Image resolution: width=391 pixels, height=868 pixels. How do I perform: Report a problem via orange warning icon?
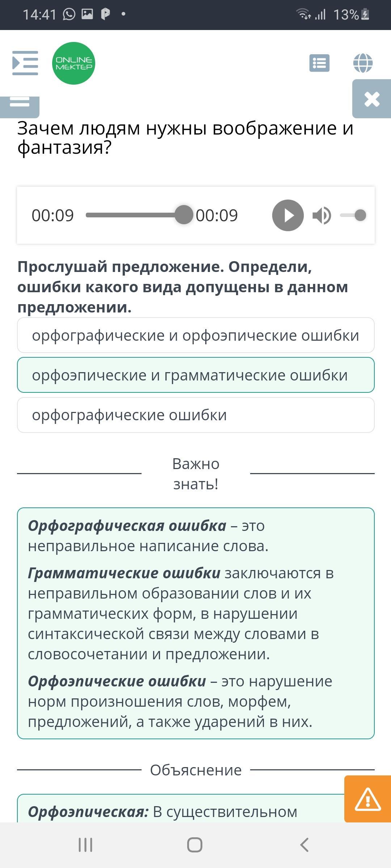pyautogui.click(x=367, y=799)
